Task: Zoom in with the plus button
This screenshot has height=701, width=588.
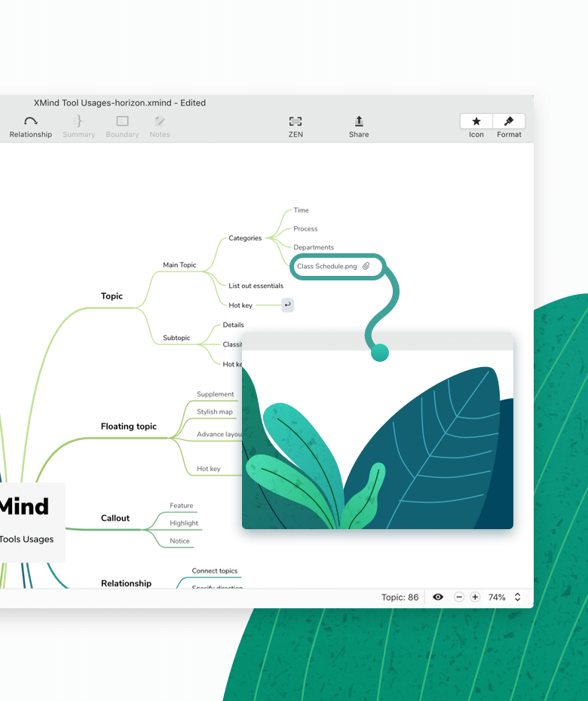Action: pyautogui.click(x=475, y=597)
